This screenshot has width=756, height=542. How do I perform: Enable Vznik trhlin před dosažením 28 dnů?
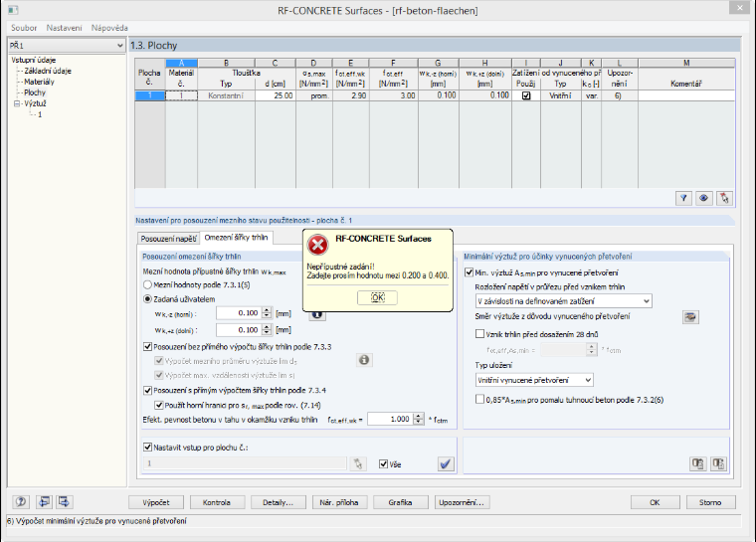tap(479, 334)
